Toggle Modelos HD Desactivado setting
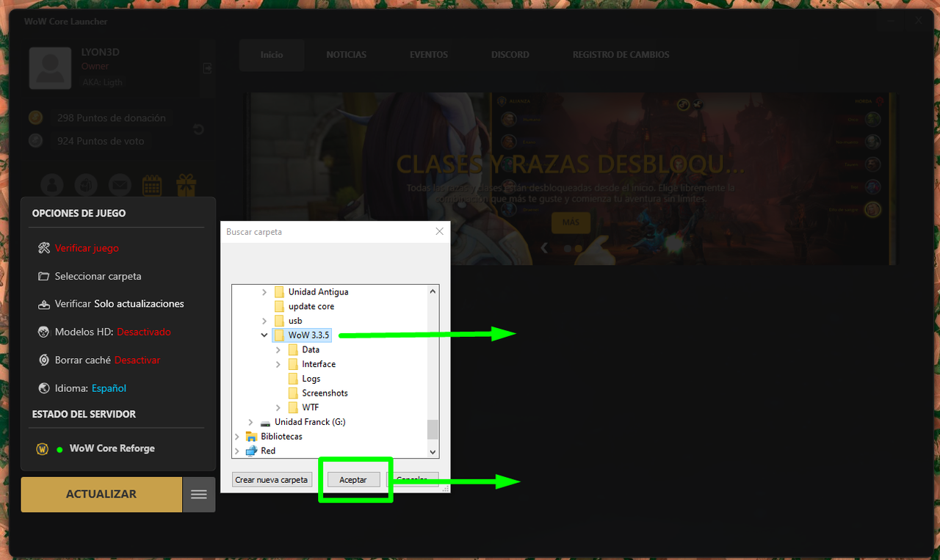 pyautogui.click(x=143, y=332)
